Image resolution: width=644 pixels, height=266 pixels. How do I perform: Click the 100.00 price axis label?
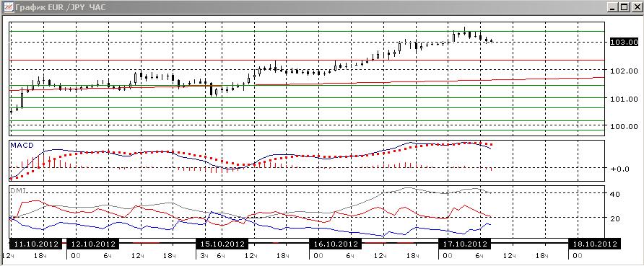tap(625, 126)
